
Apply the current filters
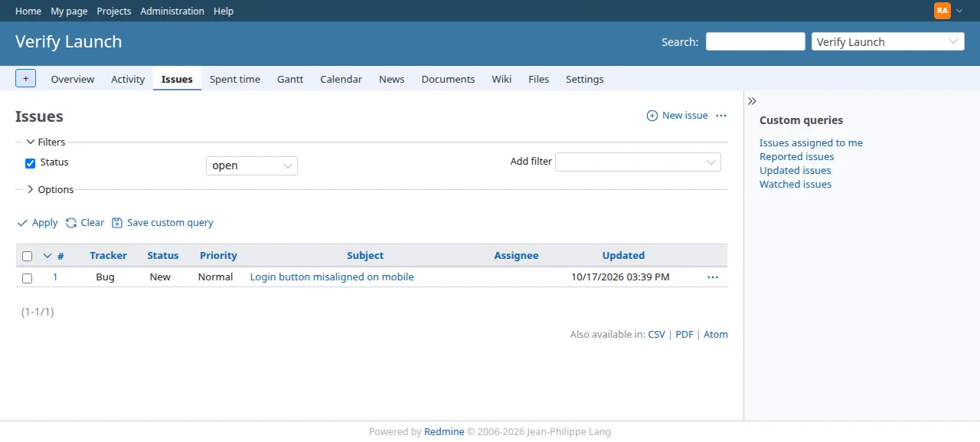tap(38, 223)
